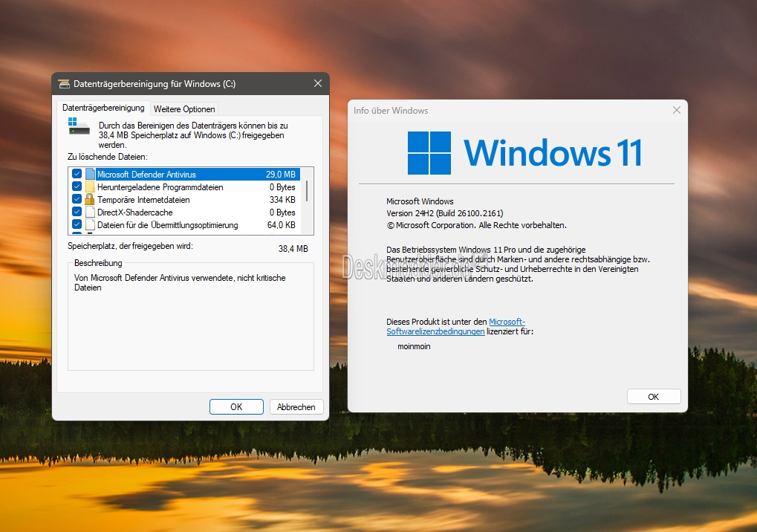Select Dateien für die Übermittlungsoptimierung entry
This screenshot has height=532, width=757.
[x=168, y=224]
